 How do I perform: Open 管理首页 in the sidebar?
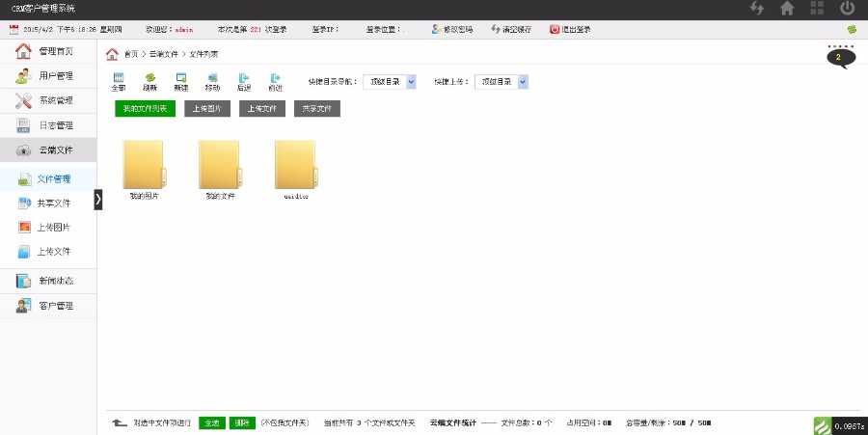coord(48,51)
